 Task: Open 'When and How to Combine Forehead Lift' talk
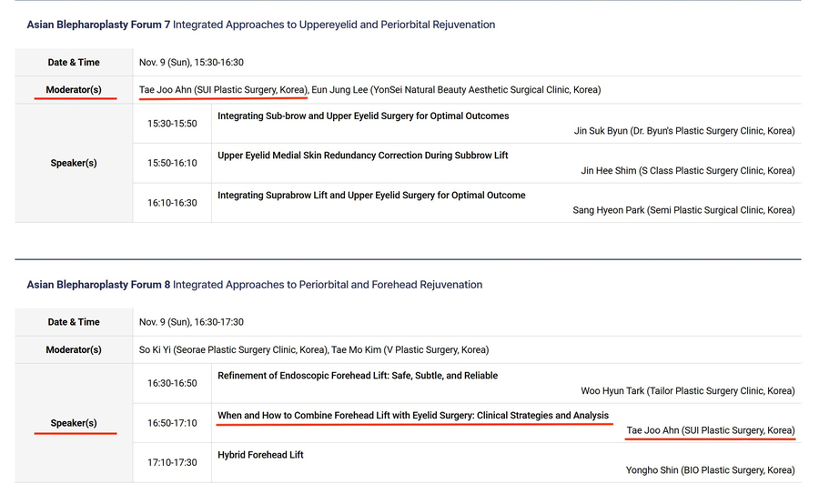[413, 416]
